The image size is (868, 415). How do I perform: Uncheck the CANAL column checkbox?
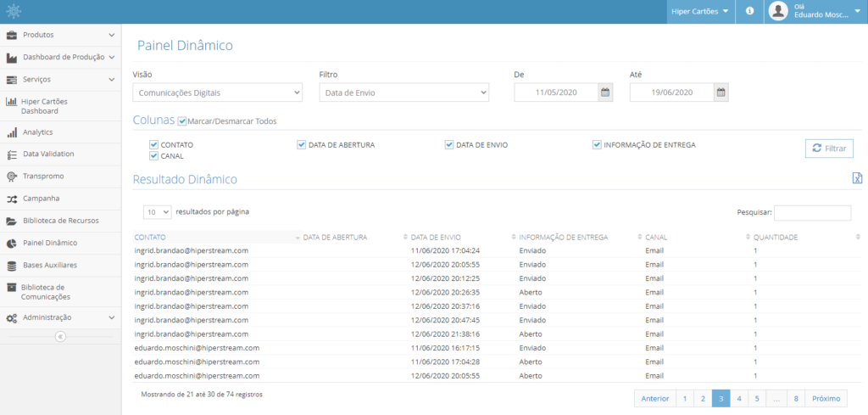click(154, 156)
